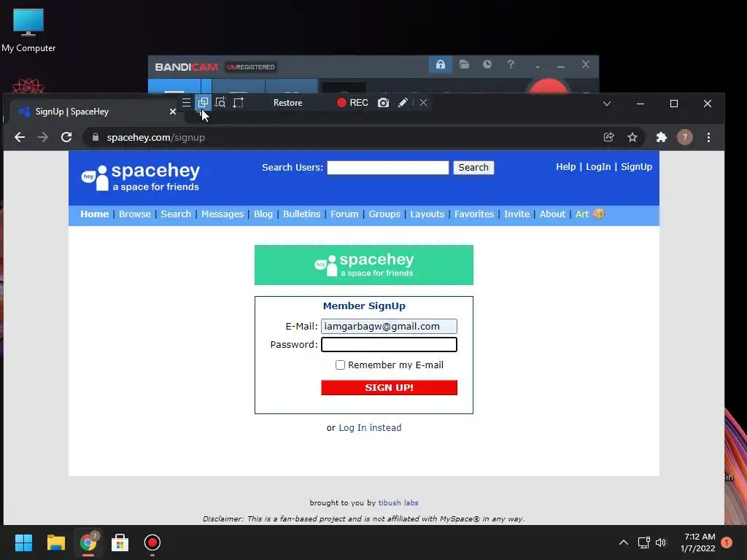747x560 pixels.
Task: Open Chrome extensions puzzle icon
Action: pyautogui.click(x=661, y=137)
